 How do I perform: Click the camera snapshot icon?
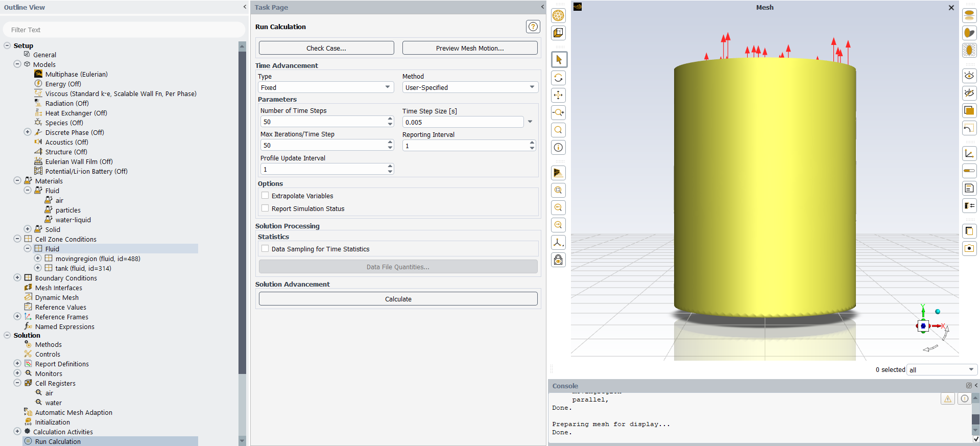pyautogui.click(x=969, y=248)
